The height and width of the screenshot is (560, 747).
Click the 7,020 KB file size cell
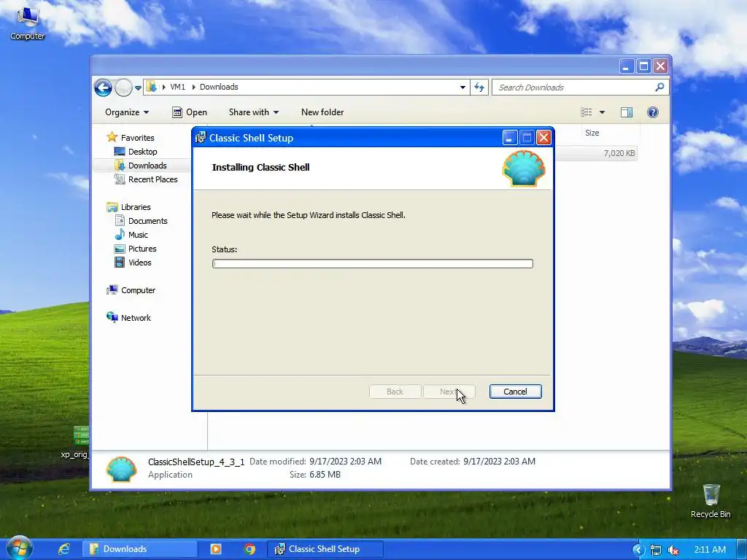(x=619, y=153)
